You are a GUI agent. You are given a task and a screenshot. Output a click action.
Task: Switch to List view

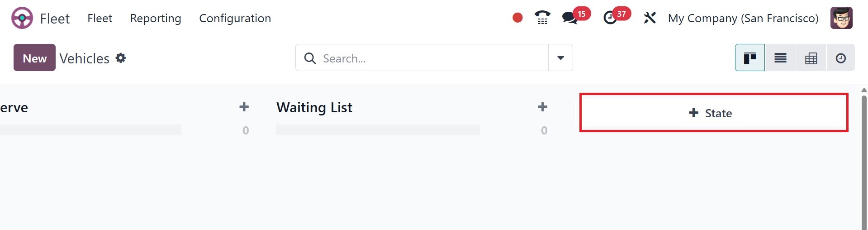[x=780, y=58]
